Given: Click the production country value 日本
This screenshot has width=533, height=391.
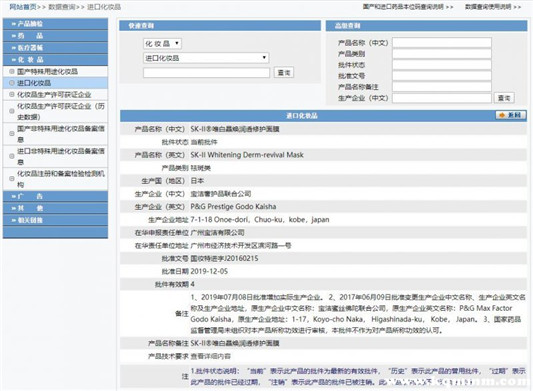Looking at the screenshot, I should pyautogui.click(x=197, y=181).
